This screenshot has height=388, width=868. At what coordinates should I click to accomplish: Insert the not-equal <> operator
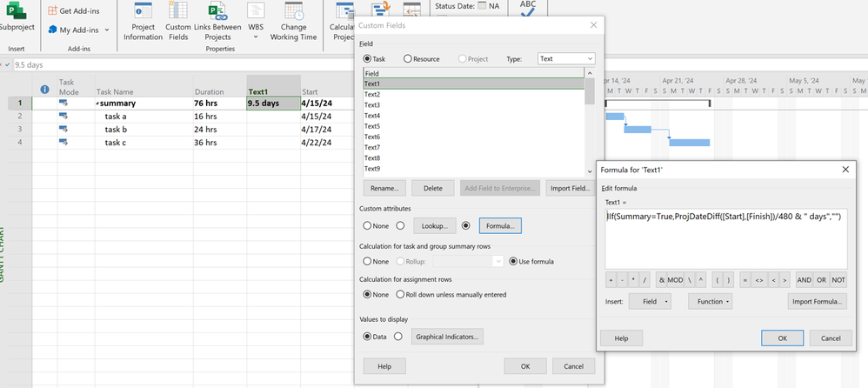[759, 280]
